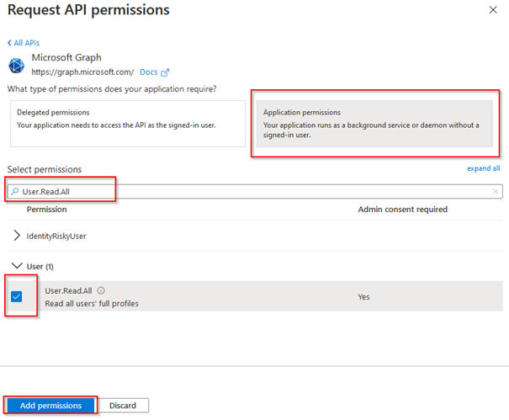This screenshot has height=420, width=509.
Task: Click the Add permissions button
Action: [50, 405]
